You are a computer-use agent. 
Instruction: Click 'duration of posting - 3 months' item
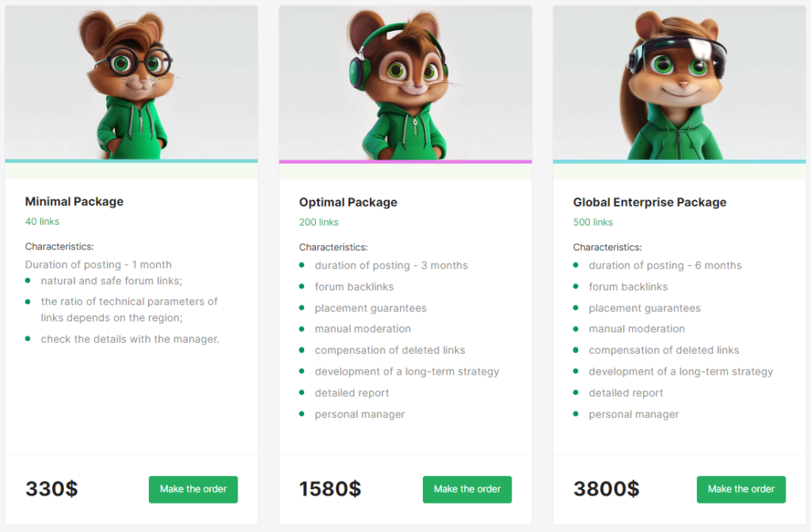[x=391, y=265]
